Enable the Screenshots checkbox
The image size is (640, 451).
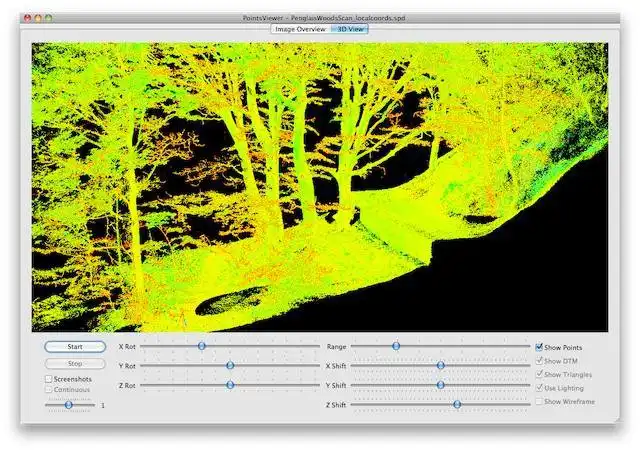(x=48, y=379)
